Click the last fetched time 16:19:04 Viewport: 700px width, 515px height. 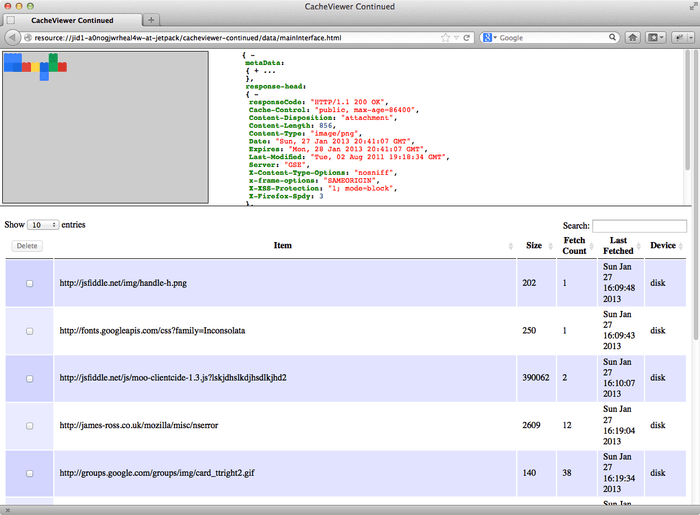(619, 431)
